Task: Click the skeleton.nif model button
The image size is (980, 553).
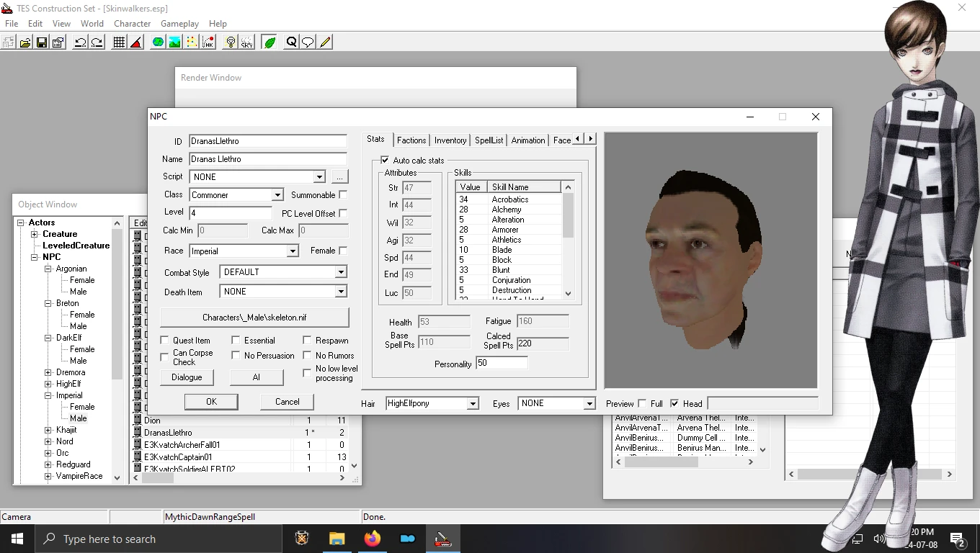Action: pyautogui.click(x=254, y=318)
